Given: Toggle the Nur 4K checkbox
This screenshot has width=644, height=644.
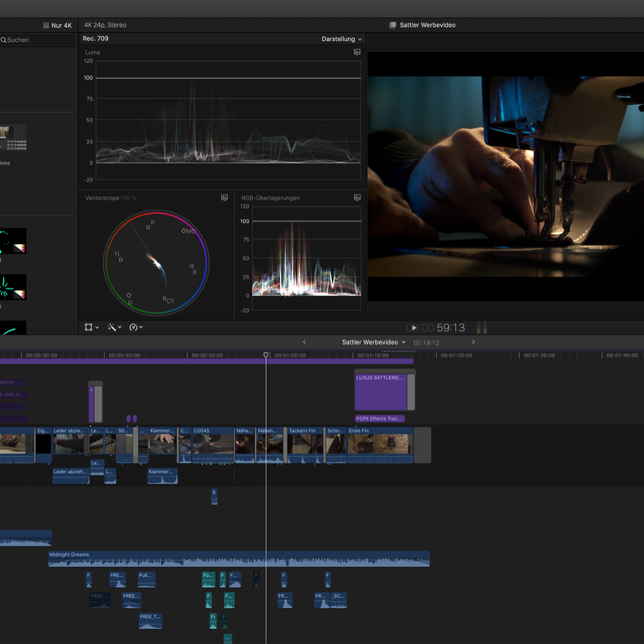Looking at the screenshot, I should pyautogui.click(x=46, y=25).
